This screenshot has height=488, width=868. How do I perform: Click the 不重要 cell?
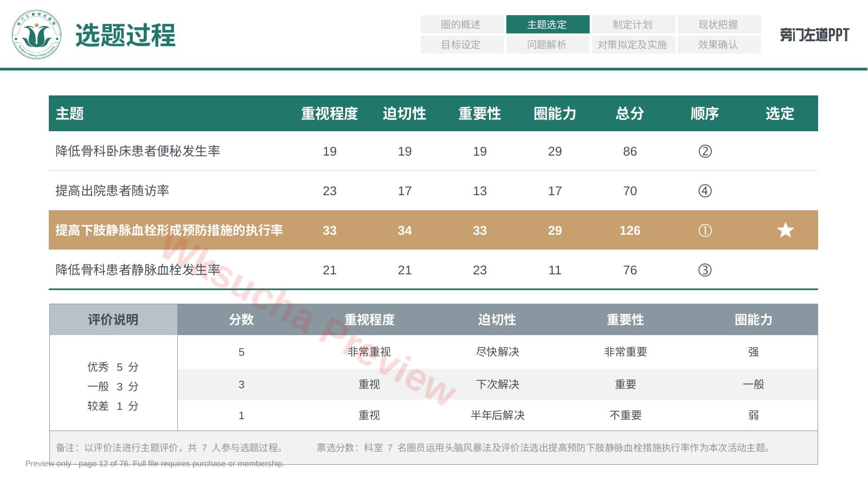tap(626, 415)
